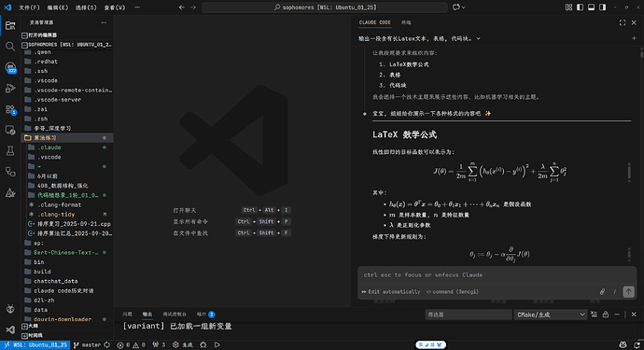Screen dimensions: 644x350
Task: Toggle the bottom panel layout button
Action: coord(591,7)
